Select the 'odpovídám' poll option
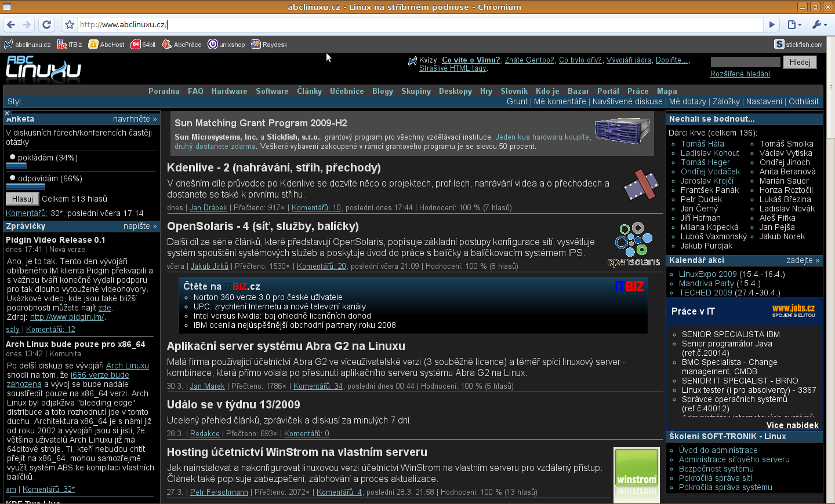The image size is (835, 504). (13, 178)
